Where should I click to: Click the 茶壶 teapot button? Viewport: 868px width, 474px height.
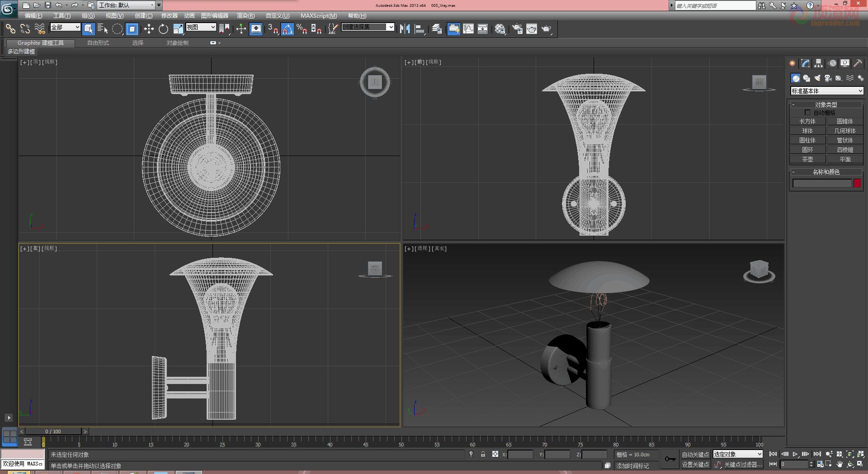tap(807, 159)
